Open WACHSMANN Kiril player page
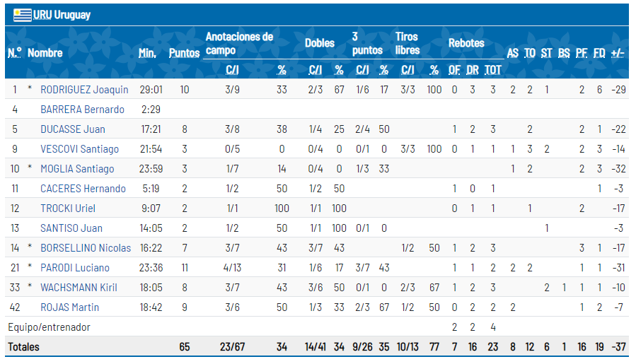The height and width of the screenshot is (364, 636). point(79,288)
